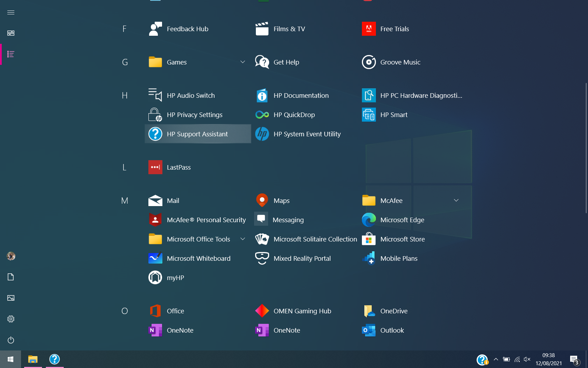This screenshot has height=368, width=588.
Task: Open HP Smart app
Action: [x=411, y=115]
